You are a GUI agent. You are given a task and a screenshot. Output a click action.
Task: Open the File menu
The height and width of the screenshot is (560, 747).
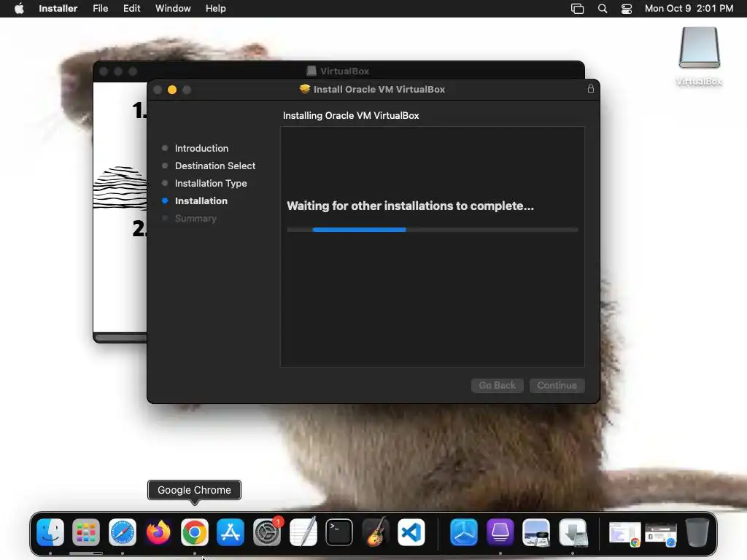coord(100,8)
